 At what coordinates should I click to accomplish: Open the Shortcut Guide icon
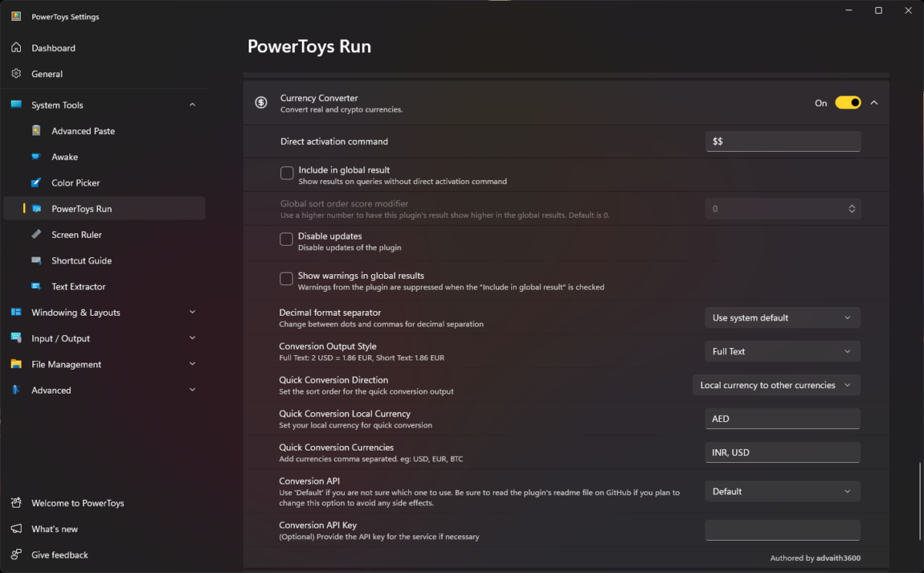(x=36, y=260)
